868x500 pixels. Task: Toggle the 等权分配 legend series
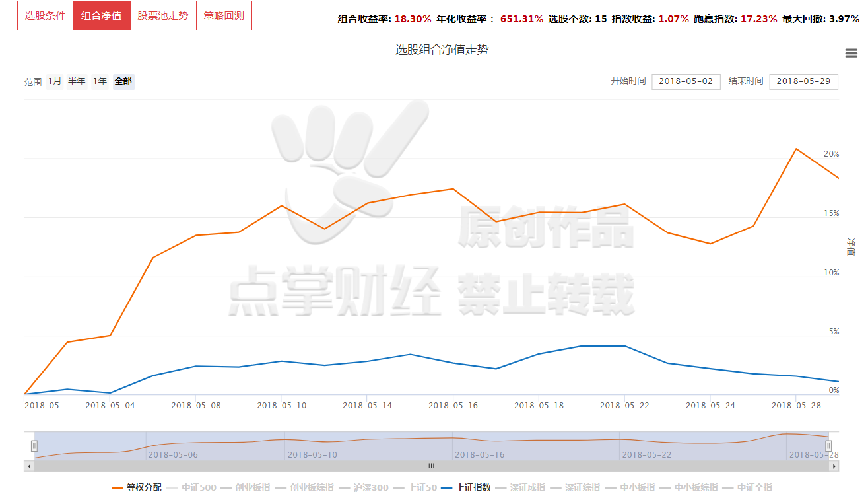(137, 488)
